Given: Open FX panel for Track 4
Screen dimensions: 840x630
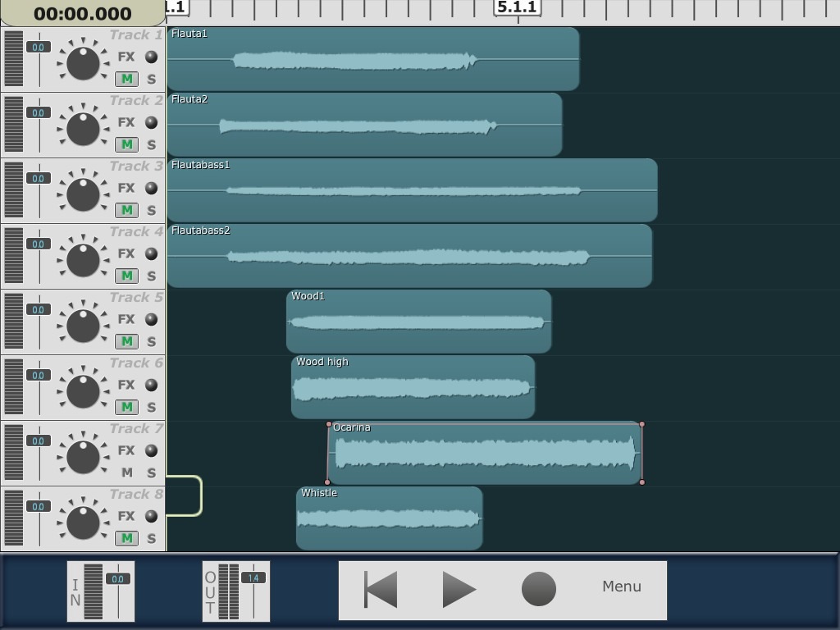Looking at the screenshot, I should [126, 253].
